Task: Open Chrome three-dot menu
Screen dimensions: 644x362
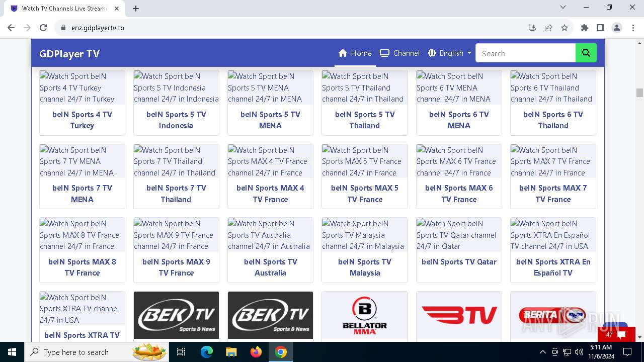Action: coord(632,28)
